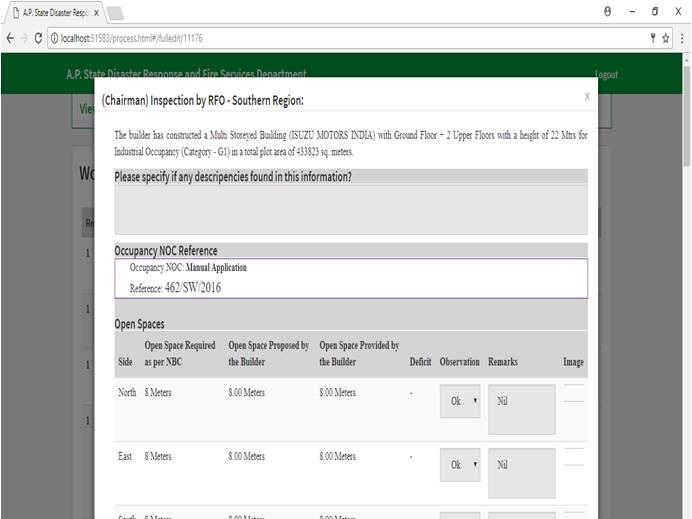The width and height of the screenshot is (692, 519).
Task: Close the A.P. State Disaster Response tab
Action: pyautogui.click(x=96, y=12)
